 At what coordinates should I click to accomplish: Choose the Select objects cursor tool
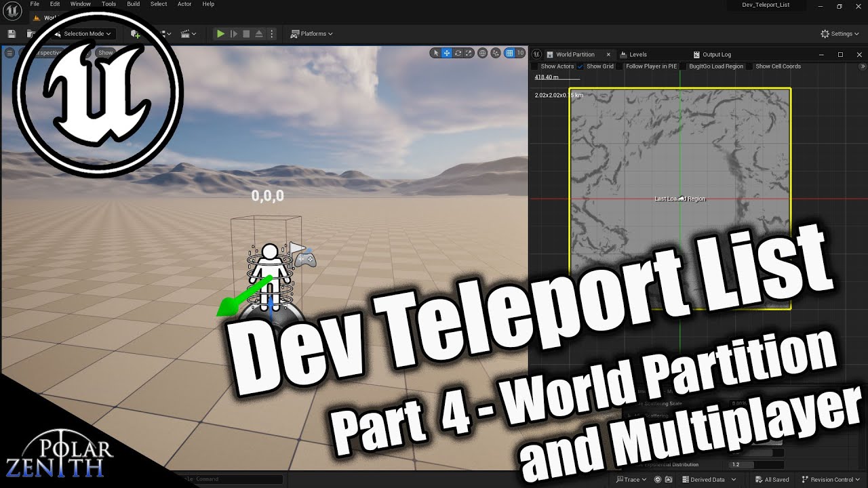coord(436,53)
